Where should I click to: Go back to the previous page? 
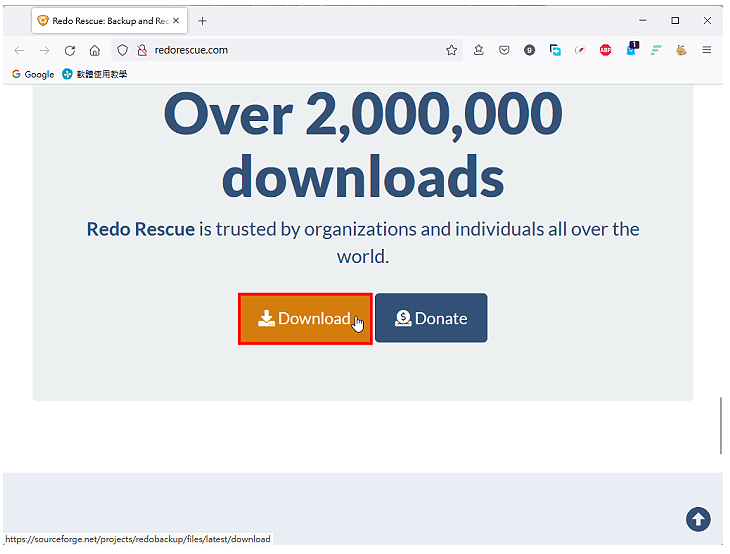(19, 50)
